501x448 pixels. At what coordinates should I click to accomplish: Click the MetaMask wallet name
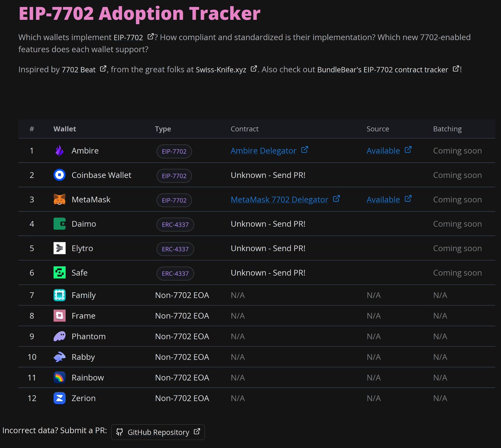(x=91, y=200)
